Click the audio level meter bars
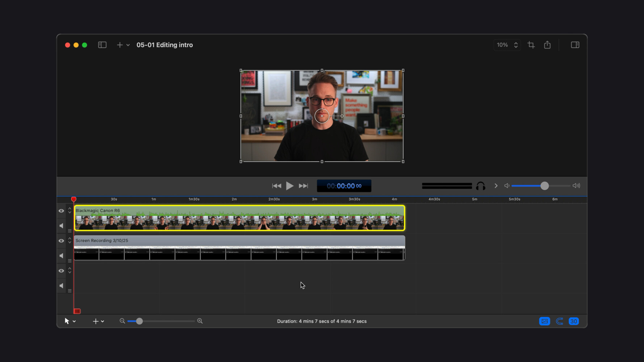644x362 pixels. (x=447, y=186)
